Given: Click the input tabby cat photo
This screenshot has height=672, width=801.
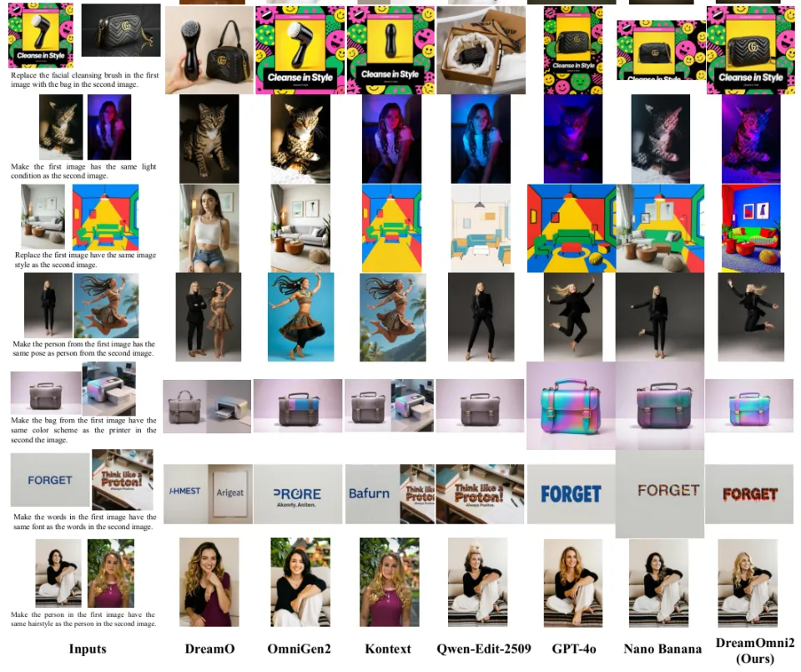Looking at the screenshot, I should tap(61, 127).
